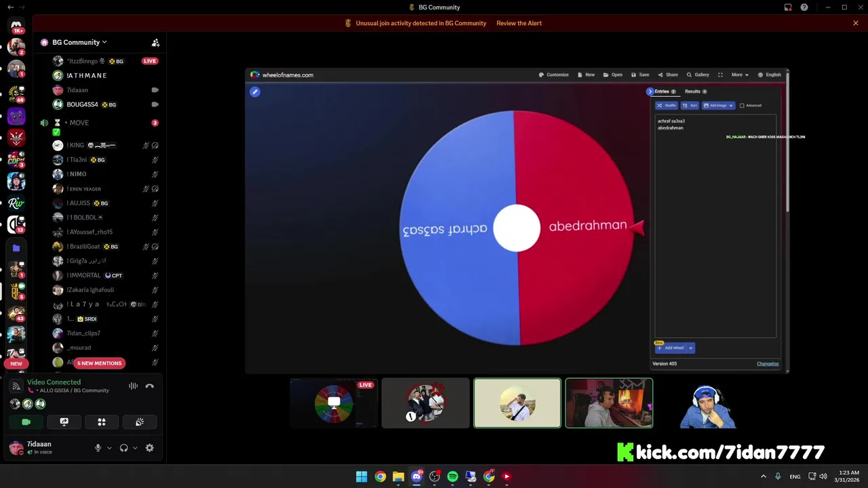Sort entries button
The image size is (868, 488).
tap(690, 105)
